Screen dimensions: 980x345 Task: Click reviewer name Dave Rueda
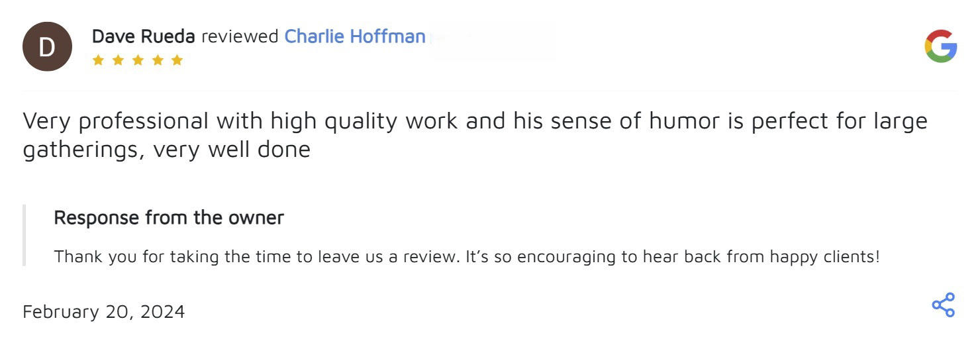pyautogui.click(x=143, y=36)
